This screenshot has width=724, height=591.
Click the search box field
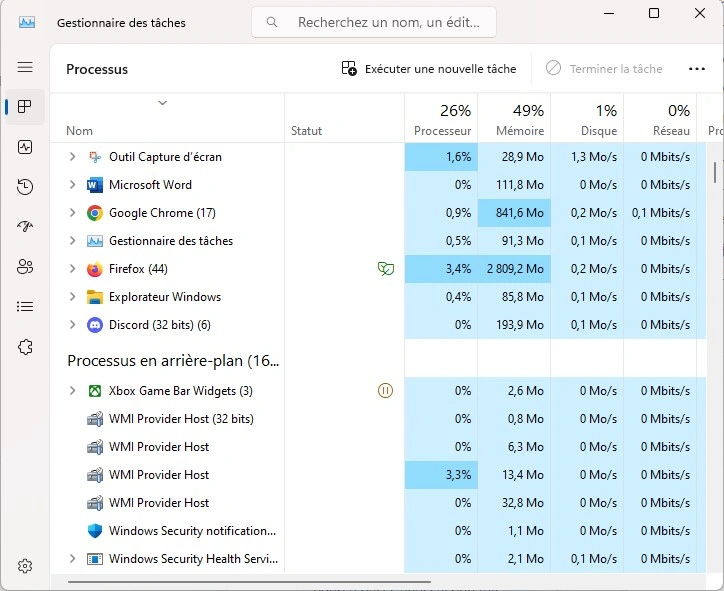[x=374, y=22]
